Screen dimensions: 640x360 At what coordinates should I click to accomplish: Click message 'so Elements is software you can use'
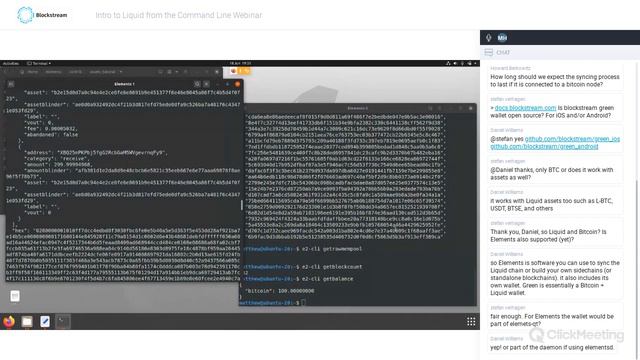point(555,278)
